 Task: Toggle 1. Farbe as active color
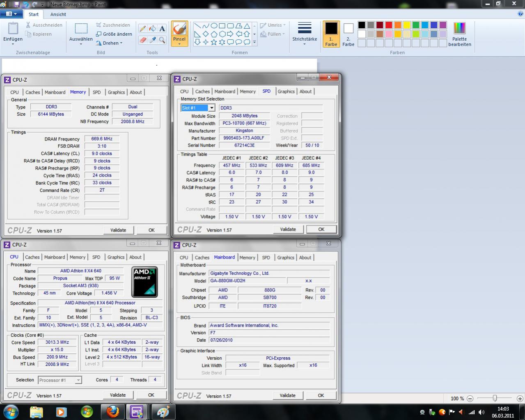coord(331,34)
